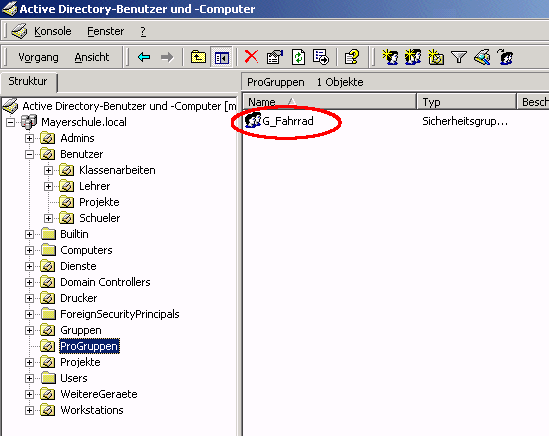Create new user toolbar icon
The width and height of the screenshot is (549, 436).
coord(390,57)
